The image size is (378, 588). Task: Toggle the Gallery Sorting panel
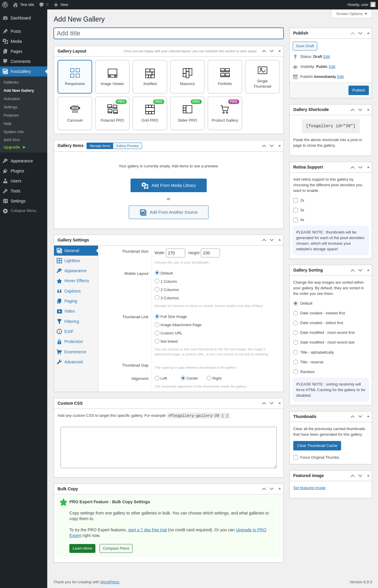tap(368, 270)
